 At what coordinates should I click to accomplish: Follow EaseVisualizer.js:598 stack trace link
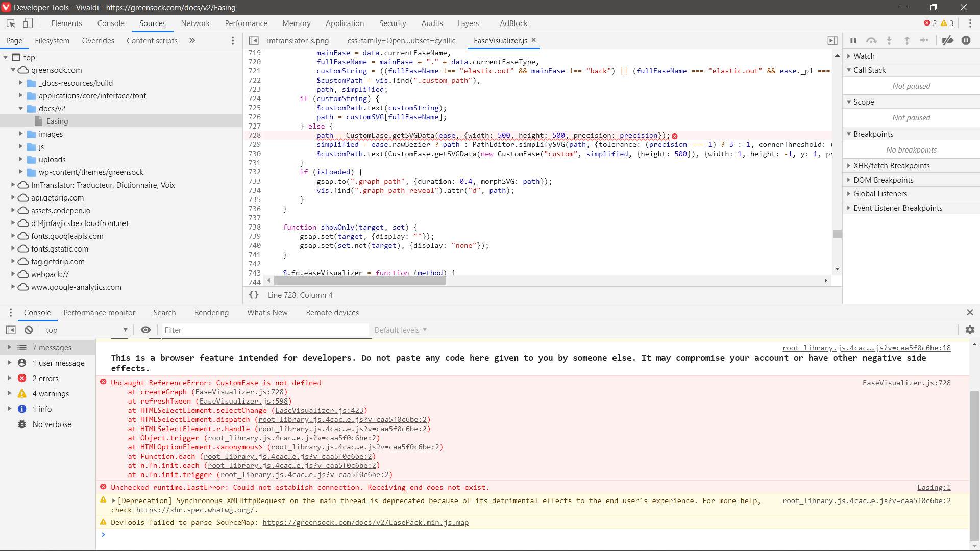pos(243,401)
